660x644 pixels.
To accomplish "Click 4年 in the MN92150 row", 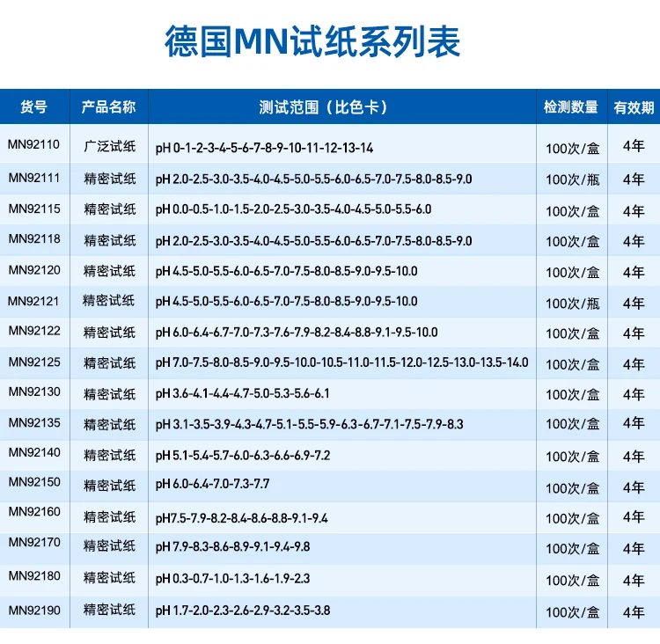I will pyautogui.click(x=634, y=487).
